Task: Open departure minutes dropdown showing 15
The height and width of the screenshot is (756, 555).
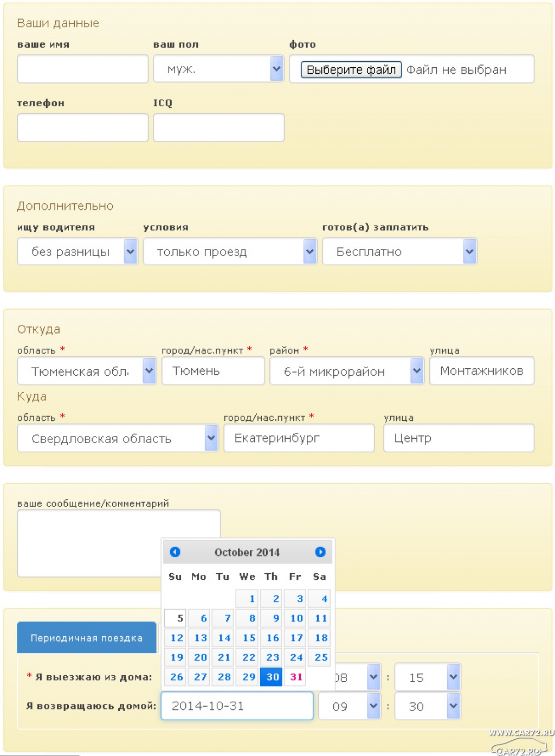Action: coord(428,677)
